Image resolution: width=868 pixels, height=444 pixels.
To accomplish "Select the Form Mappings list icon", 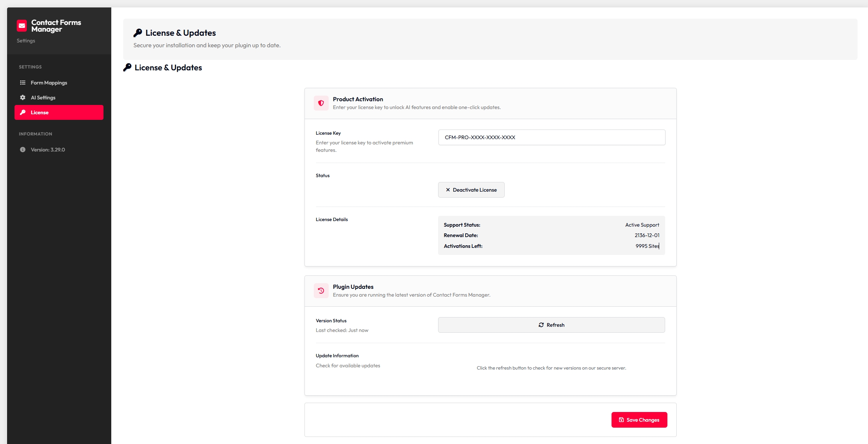I will 23,82.
